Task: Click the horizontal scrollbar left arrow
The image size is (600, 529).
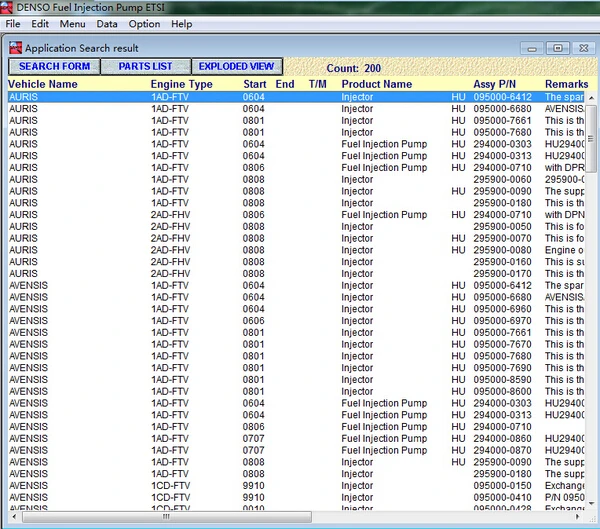Action: pyautogui.click(x=14, y=517)
